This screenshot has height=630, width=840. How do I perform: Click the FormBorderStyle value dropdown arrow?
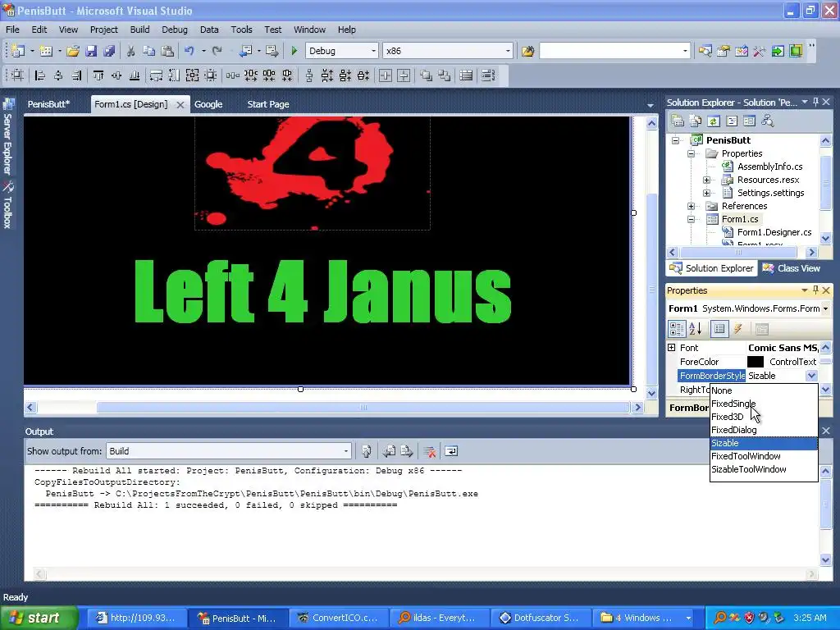click(811, 376)
